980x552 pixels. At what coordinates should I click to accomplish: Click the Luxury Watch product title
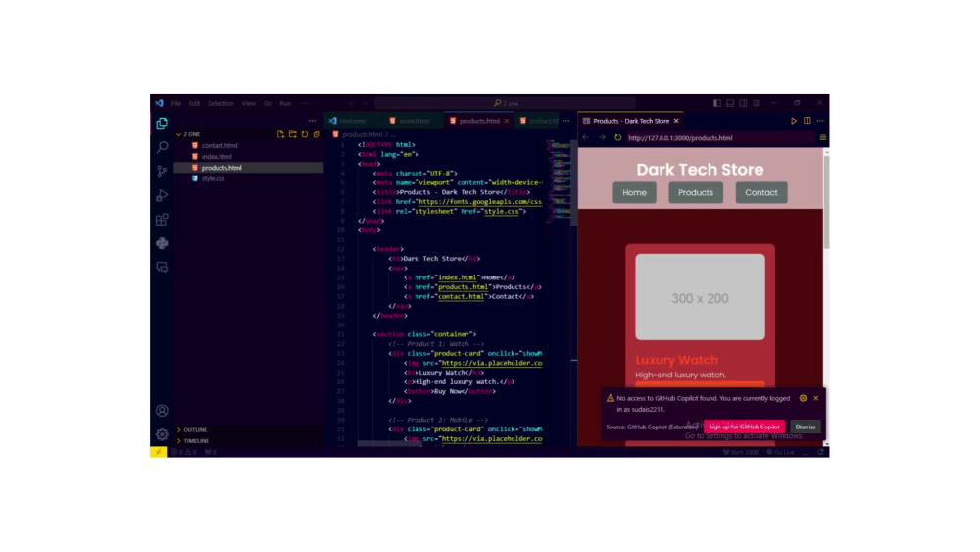(x=676, y=360)
